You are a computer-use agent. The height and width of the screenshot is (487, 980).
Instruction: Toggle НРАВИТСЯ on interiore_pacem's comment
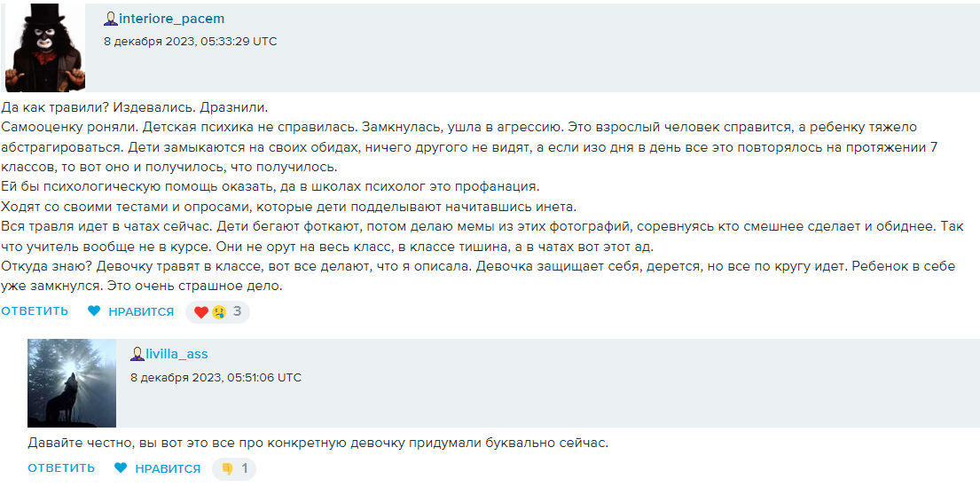point(141,312)
